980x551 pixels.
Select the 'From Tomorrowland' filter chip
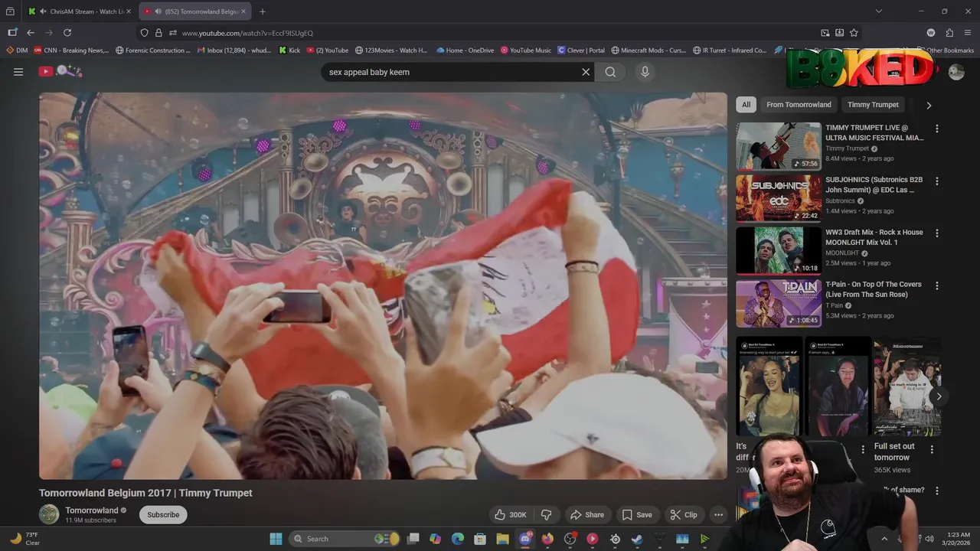(x=799, y=105)
